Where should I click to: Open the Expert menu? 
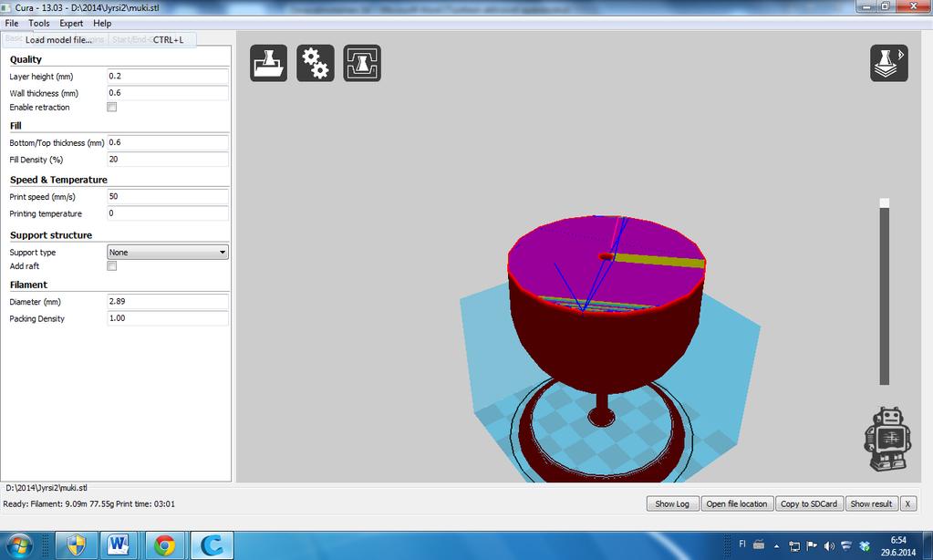point(71,23)
